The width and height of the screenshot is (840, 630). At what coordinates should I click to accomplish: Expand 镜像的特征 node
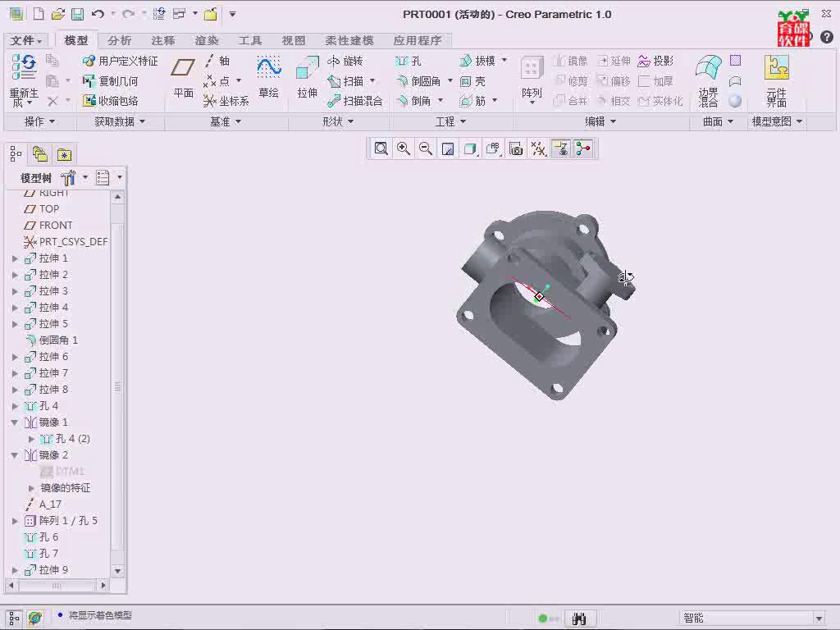click(31, 488)
